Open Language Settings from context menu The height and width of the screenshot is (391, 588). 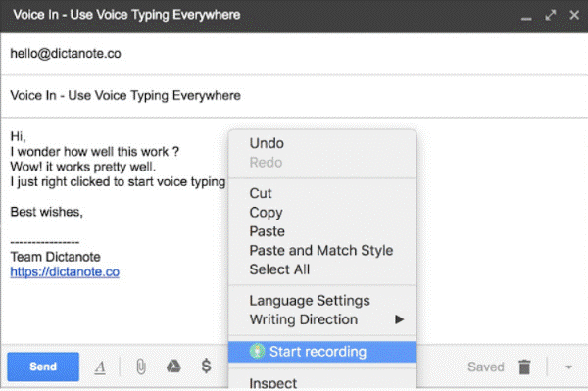322,301
